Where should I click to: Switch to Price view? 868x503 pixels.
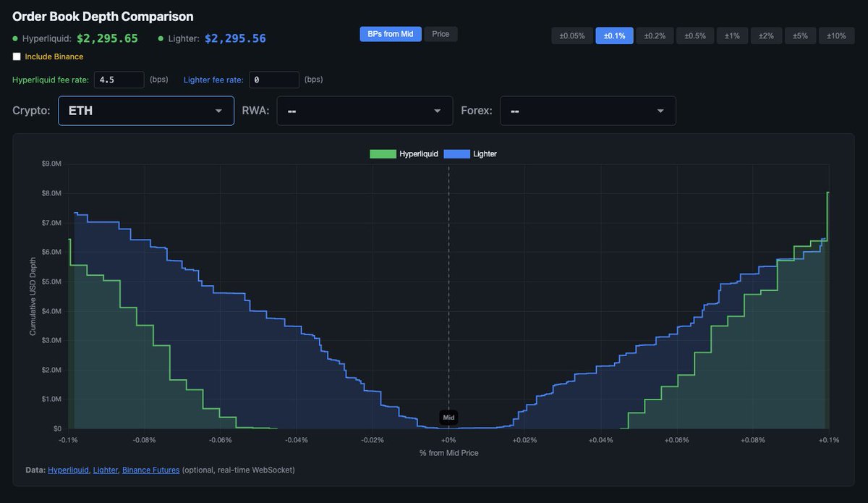tap(441, 34)
